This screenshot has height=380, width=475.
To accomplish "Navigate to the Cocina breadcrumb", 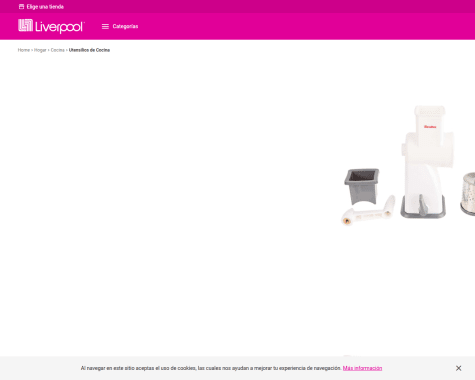I will pos(57,50).
